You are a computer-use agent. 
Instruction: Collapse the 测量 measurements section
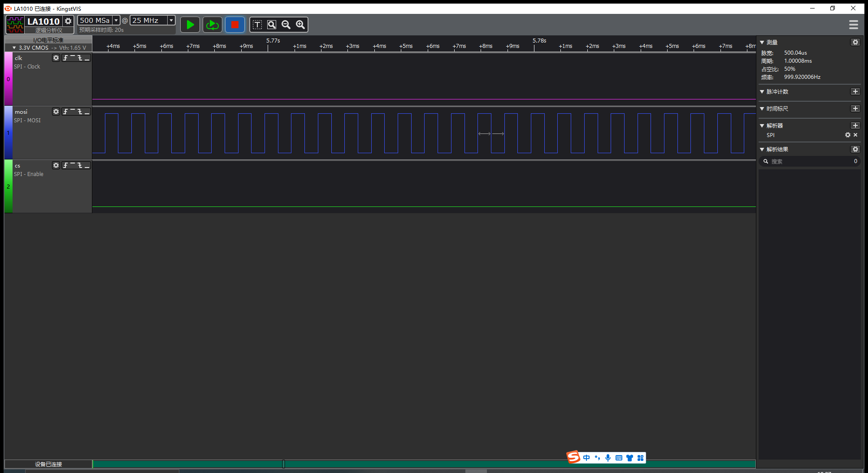point(762,42)
